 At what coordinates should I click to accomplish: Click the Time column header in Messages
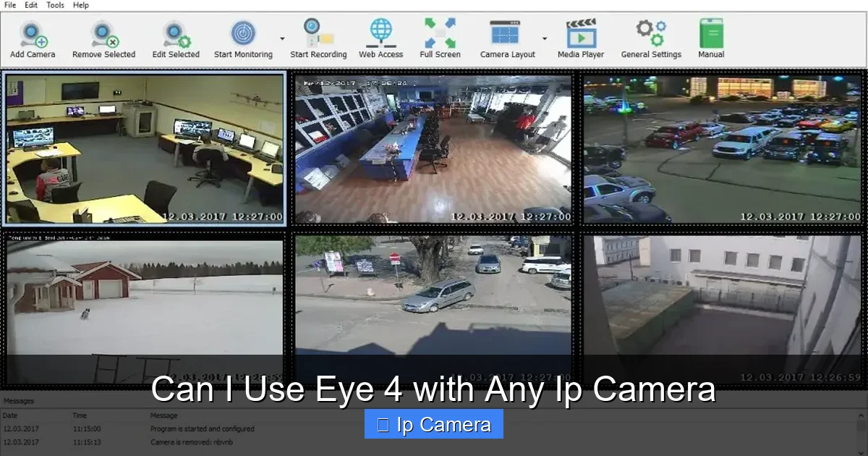tap(80, 415)
